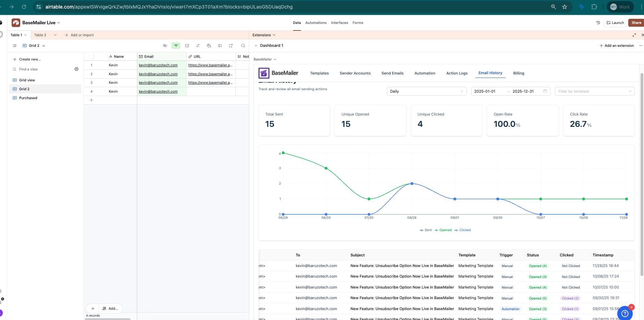Click the start date 2025-01-01 field
The image size is (644, 320).
point(485,91)
